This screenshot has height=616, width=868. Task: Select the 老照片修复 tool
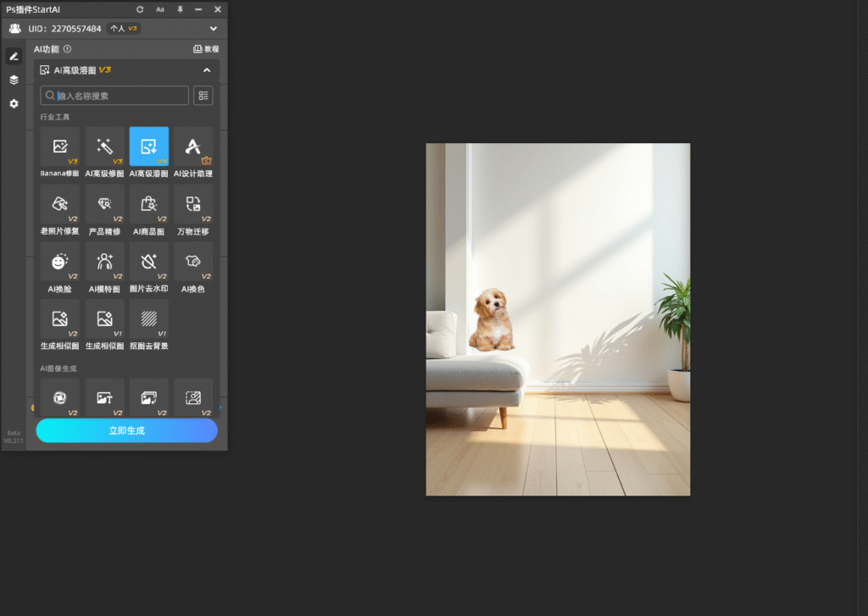(59, 204)
